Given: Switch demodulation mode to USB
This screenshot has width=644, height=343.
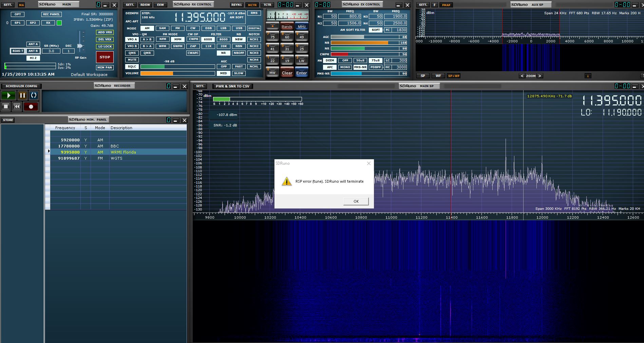Looking at the screenshot, I should [239, 28].
